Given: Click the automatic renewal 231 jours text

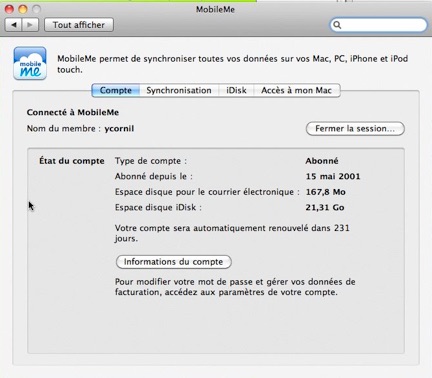Looking at the screenshot, I should (x=232, y=233).
